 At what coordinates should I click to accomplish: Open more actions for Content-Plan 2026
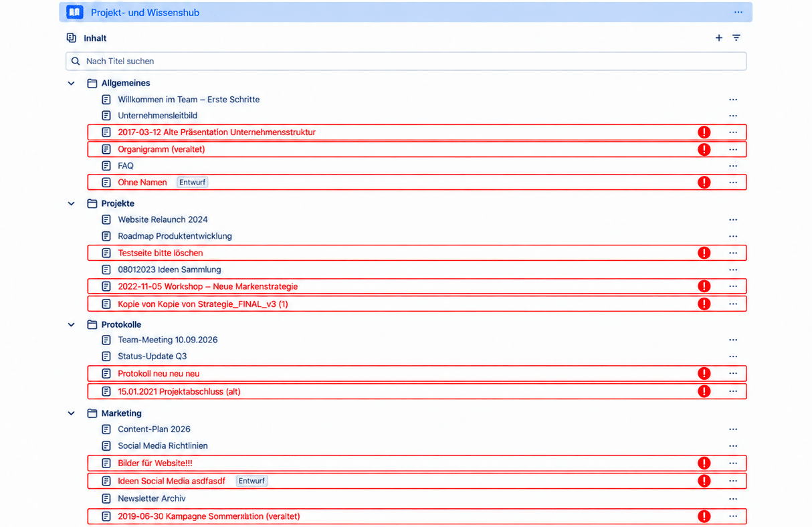coord(733,429)
